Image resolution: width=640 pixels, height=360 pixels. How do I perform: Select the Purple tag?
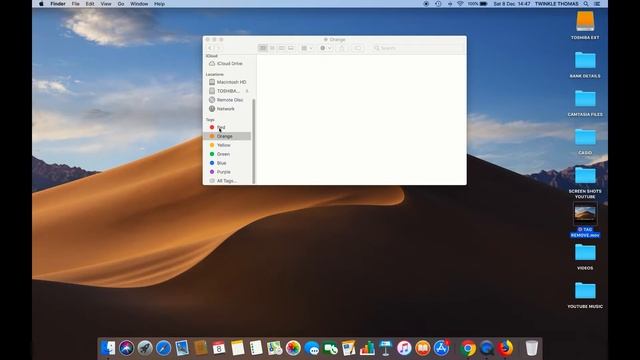coord(228,172)
